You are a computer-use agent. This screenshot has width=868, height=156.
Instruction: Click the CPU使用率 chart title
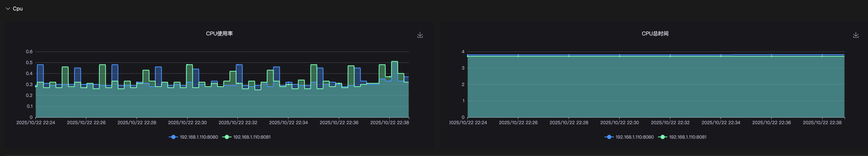point(219,34)
